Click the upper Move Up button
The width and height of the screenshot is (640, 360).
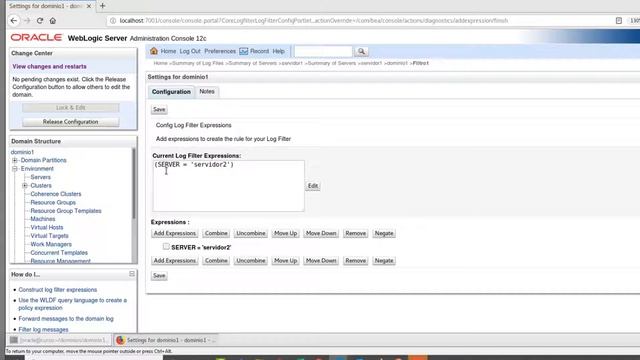[285, 233]
